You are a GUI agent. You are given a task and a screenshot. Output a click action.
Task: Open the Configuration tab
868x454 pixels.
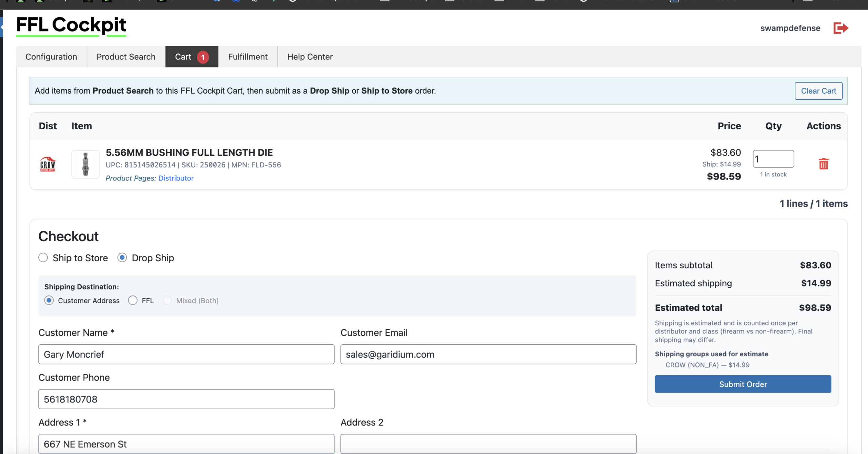pyautogui.click(x=51, y=57)
